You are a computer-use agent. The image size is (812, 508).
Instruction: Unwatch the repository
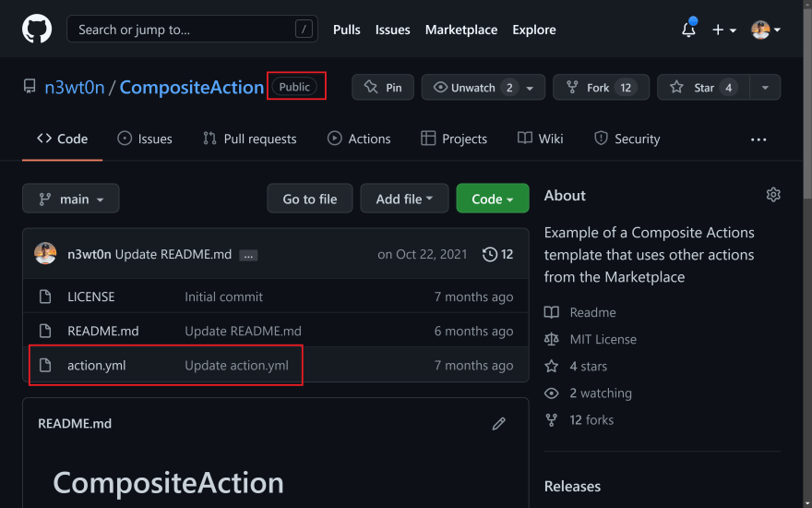(472, 87)
